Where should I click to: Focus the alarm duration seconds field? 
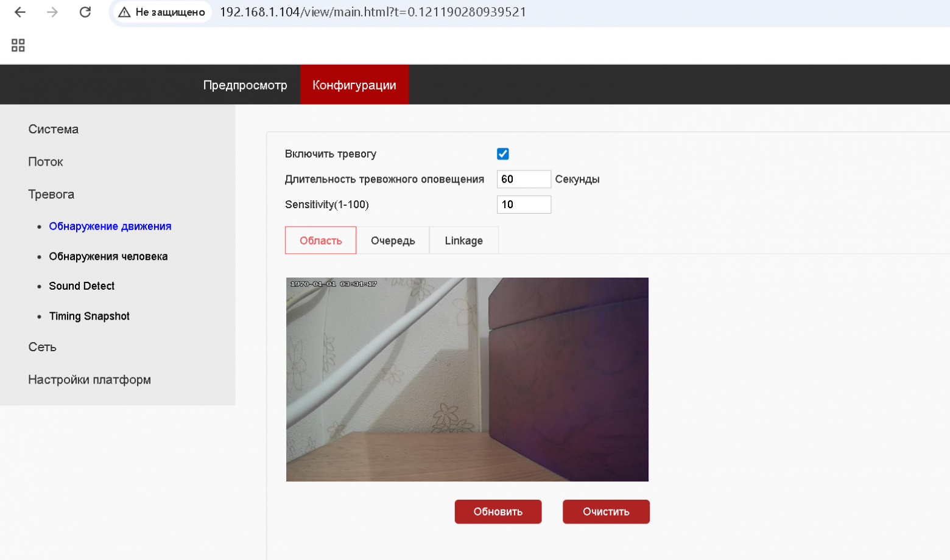pyautogui.click(x=524, y=179)
